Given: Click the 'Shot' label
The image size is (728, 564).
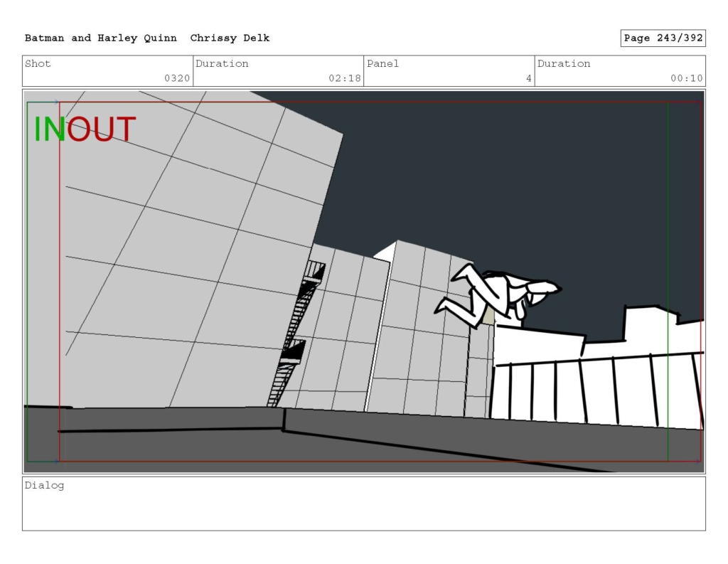Looking at the screenshot, I should (x=38, y=63).
